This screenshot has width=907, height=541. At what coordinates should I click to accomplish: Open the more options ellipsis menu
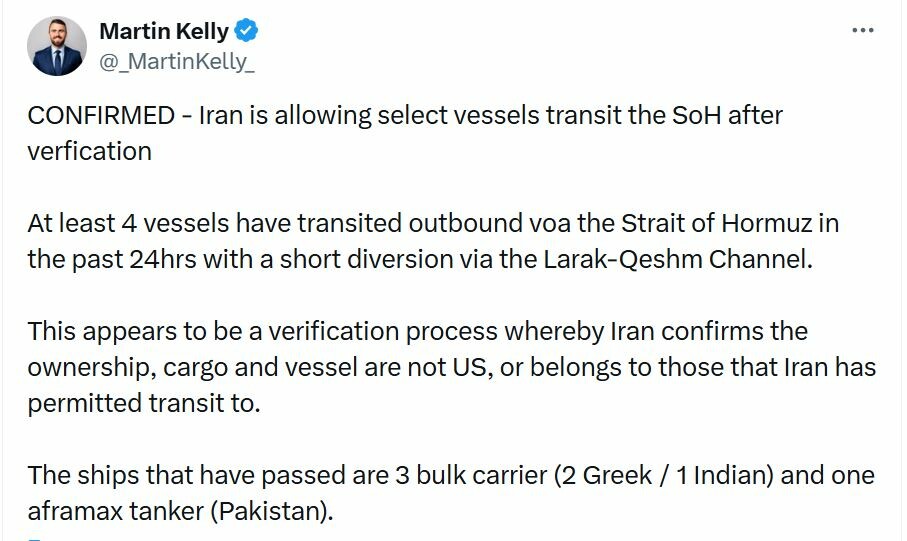[862, 30]
